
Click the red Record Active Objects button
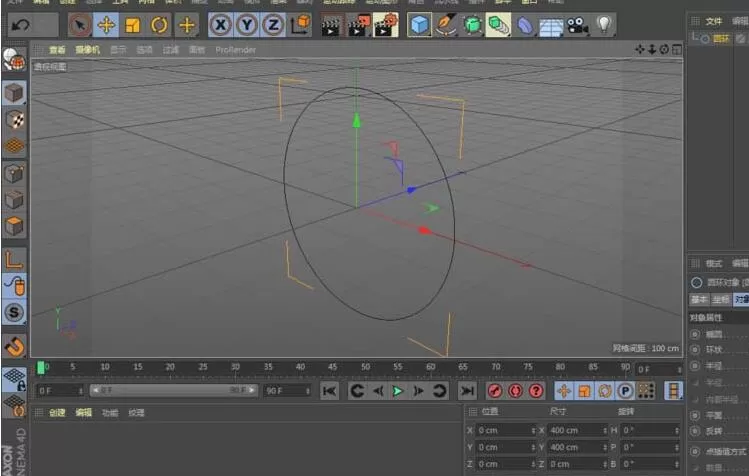494,391
